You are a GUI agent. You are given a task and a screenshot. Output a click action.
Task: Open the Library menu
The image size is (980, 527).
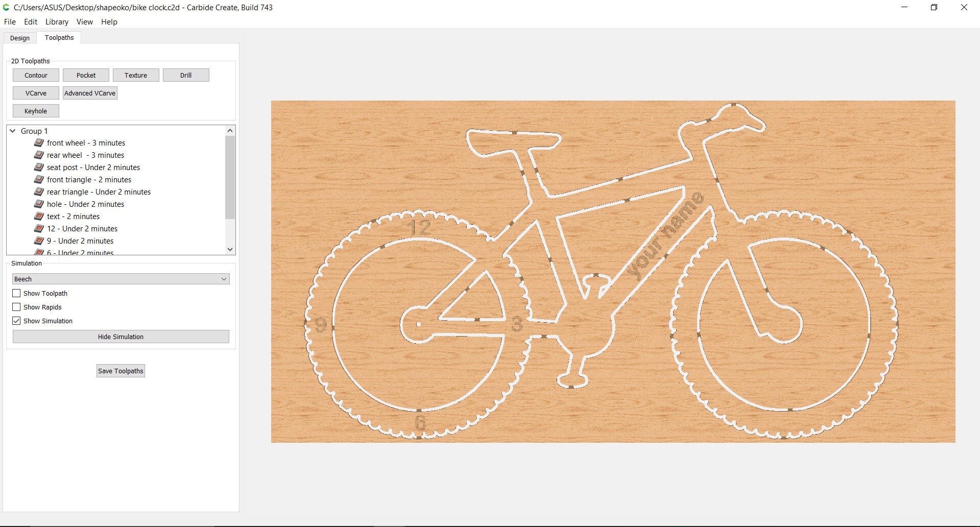coord(57,22)
